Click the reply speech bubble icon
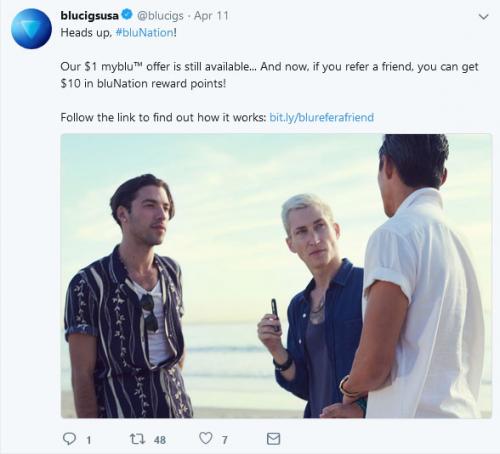The height and width of the screenshot is (454, 500). (x=69, y=439)
